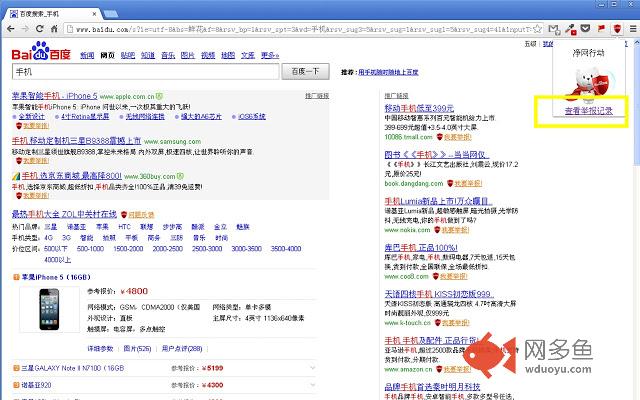Image resolution: width=640 pixels, height=400 pixels.
Task: Click shield icon beside ZOL中关村在线 title
Action: tap(124, 214)
